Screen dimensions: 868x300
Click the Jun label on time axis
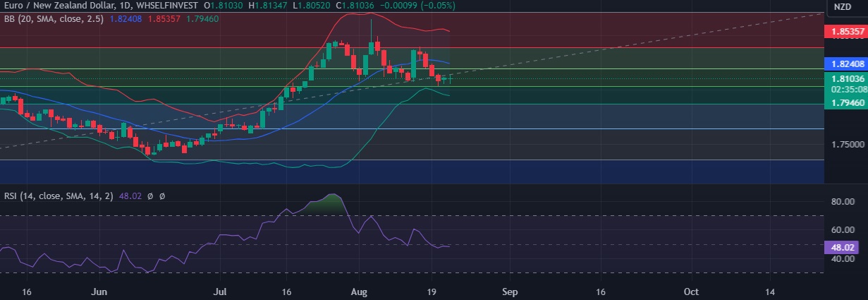[x=101, y=291]
